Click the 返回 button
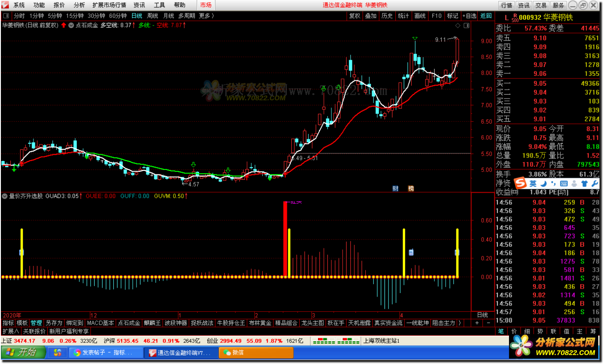This screenshot has width=604, height=364. (x=486, y=16)
